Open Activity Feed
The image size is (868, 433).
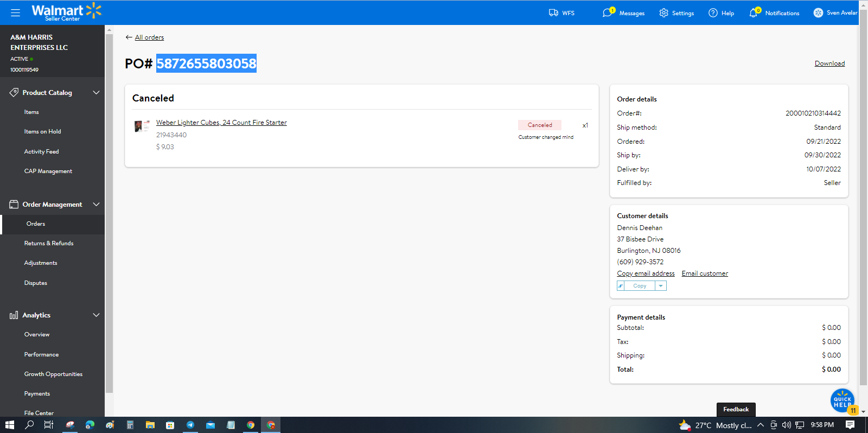41,152
